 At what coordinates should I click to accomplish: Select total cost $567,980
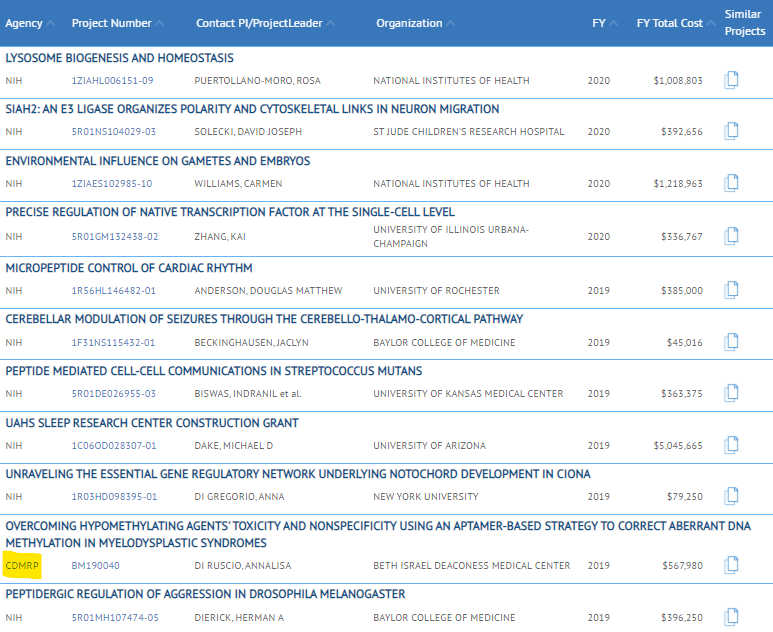tap(682, 565)
